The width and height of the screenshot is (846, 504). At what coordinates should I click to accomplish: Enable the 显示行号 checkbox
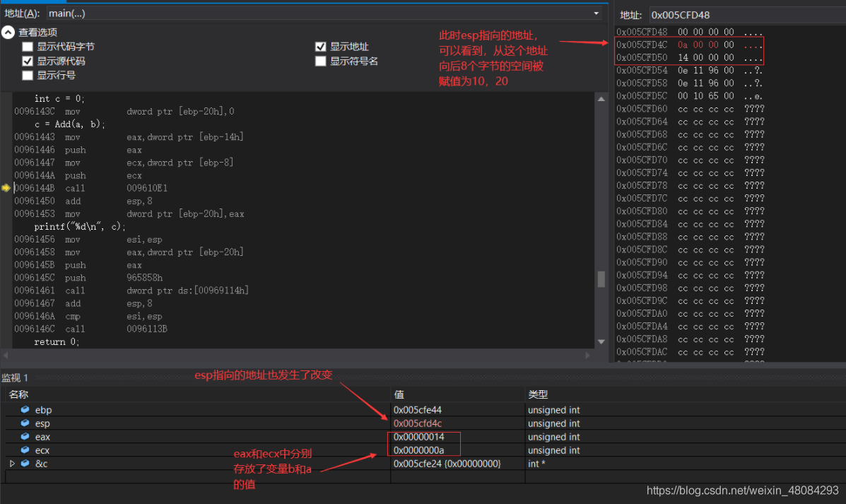click(28, 76)
